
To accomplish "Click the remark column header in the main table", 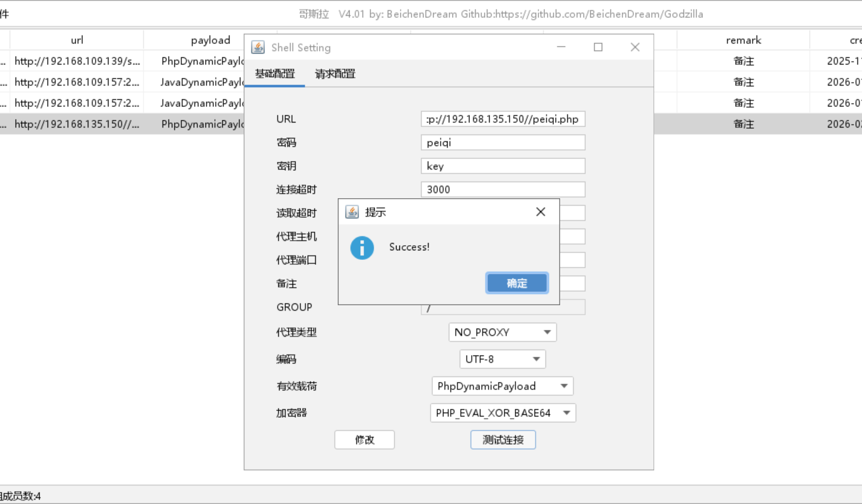I will tap(743, 40).
